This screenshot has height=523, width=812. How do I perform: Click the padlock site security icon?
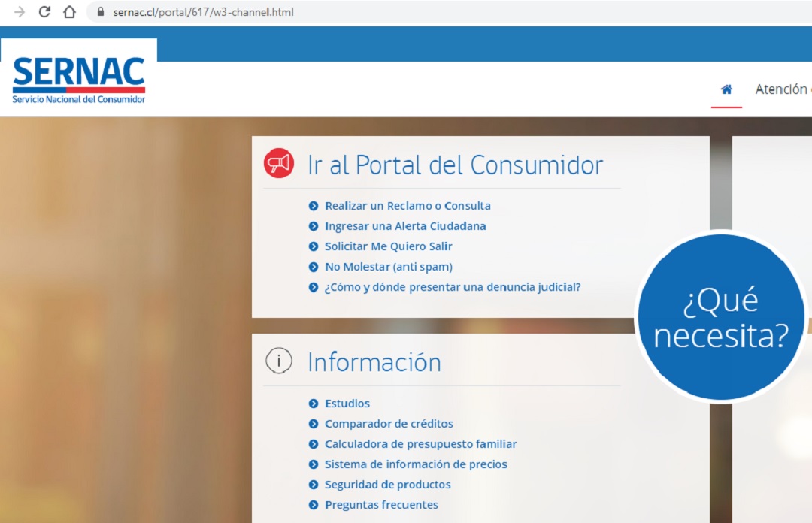point(101,11)
